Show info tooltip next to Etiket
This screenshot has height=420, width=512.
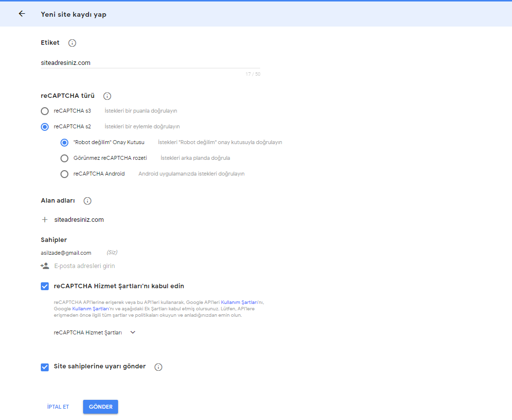point(72,43)
